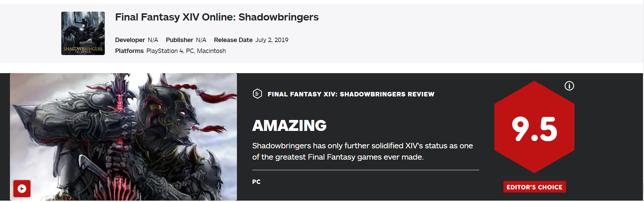Screen dimensions: 644x202
Task: Click the PC label under the review summary
Action: pyautogui.click(x=256, y=182)
